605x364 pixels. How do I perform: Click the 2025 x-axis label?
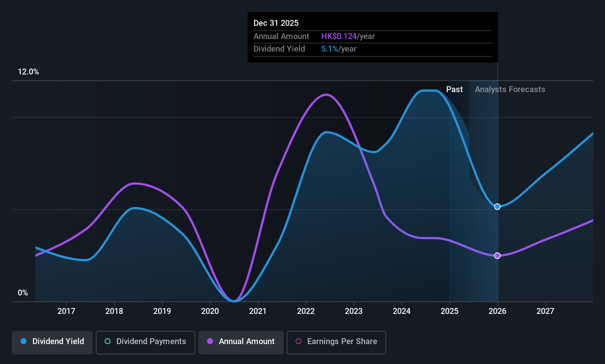450,311
